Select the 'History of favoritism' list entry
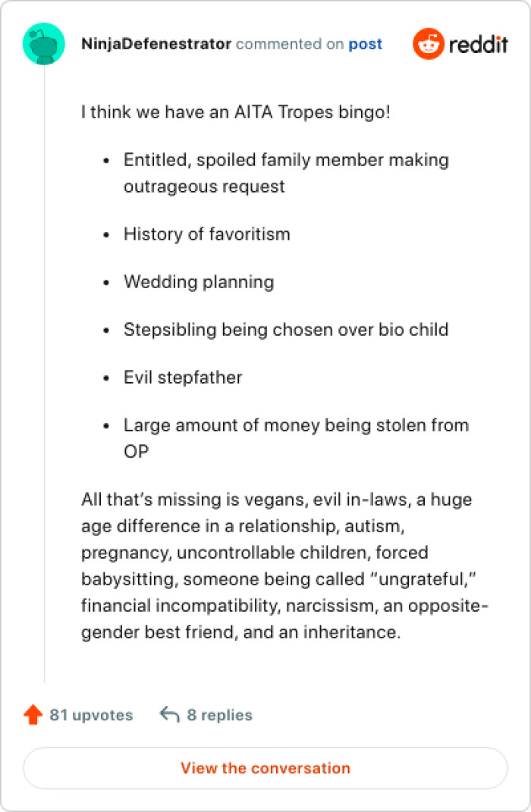Viewport: 531px width, 812px height. click(x=206, y=234)
